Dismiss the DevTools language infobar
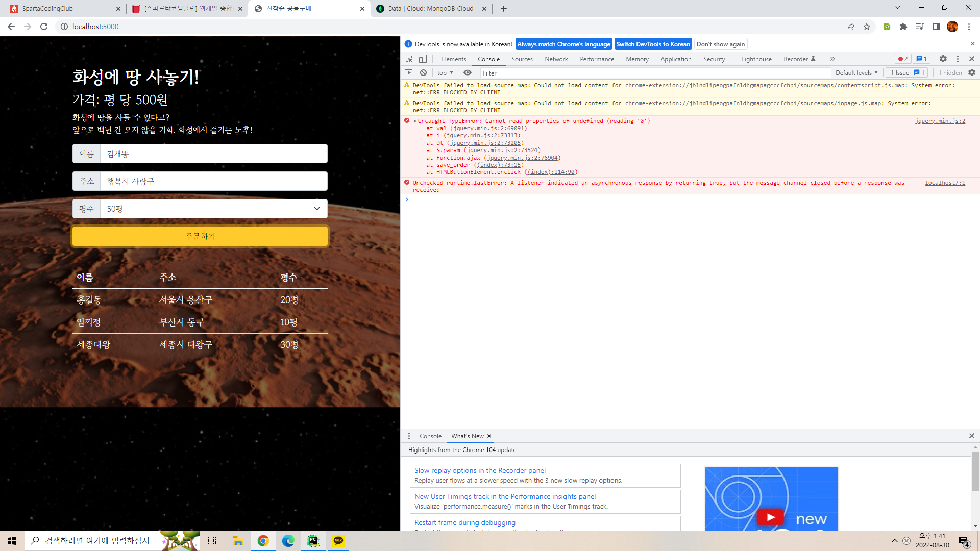The image size is (980, 551). point(972,44)
